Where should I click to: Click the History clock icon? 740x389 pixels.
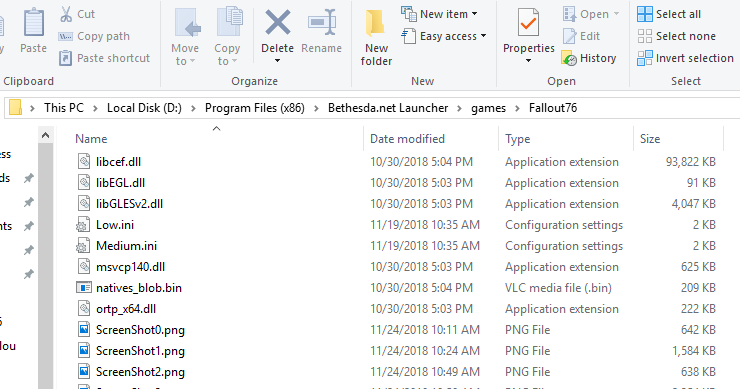click(x=569, y=58)
